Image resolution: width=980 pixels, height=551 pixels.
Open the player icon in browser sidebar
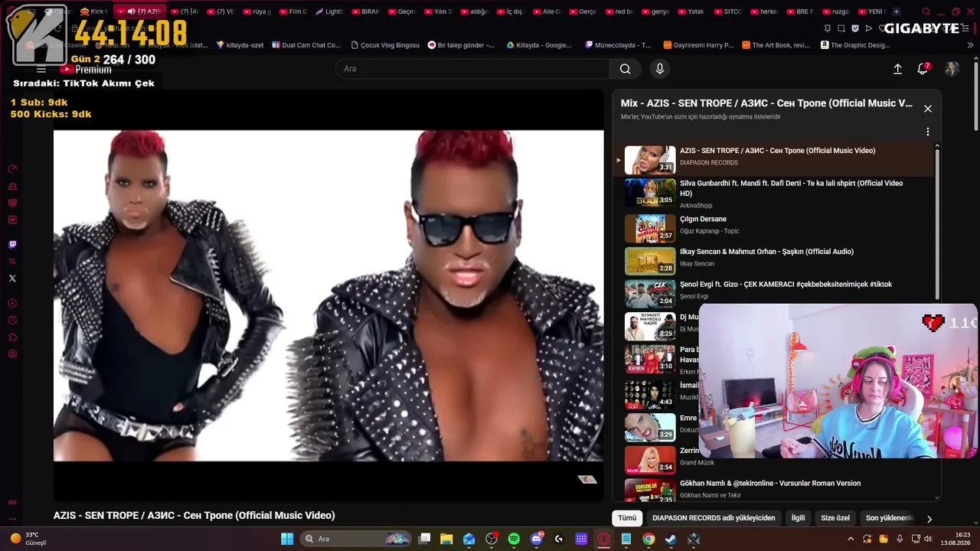point(12,304)
